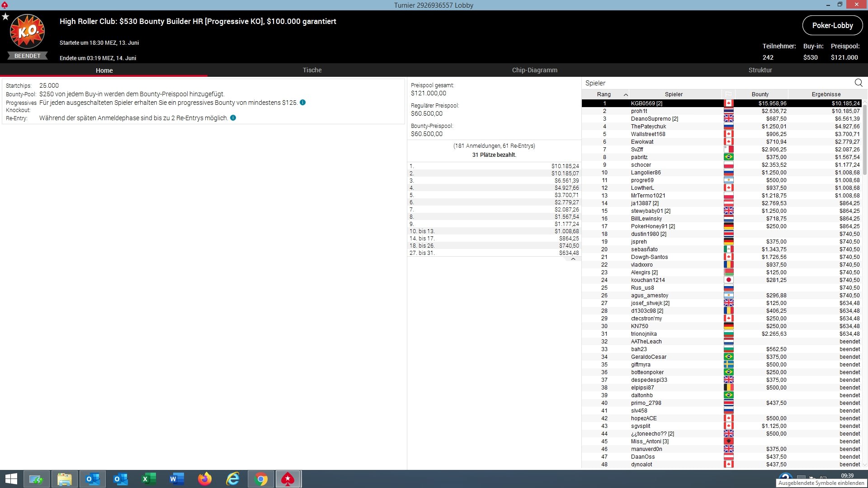This screenshot has width=868, height=488.
Task: Click info icon next to Re-Entry description
Action: tap(233, 118)
